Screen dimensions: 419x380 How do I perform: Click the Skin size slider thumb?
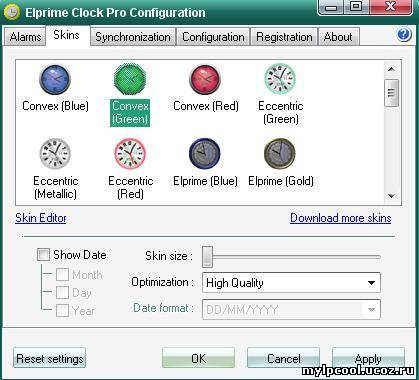pos(207,257)
